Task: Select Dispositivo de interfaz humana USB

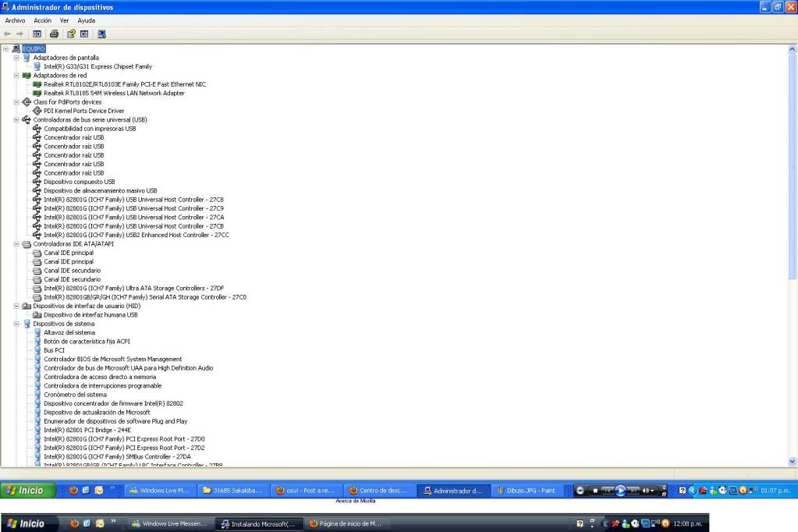Action: coord(90,315)
